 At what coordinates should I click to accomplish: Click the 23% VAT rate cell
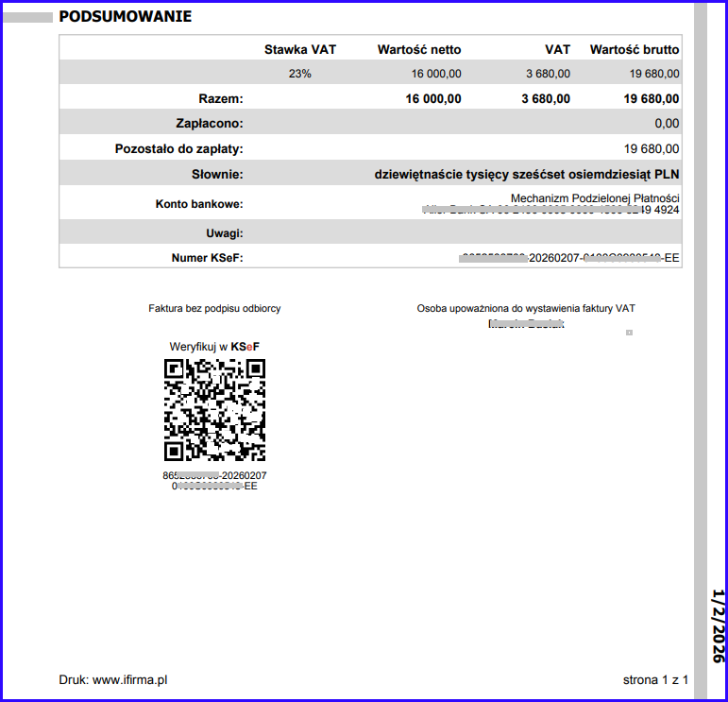(x=300, y=74)
